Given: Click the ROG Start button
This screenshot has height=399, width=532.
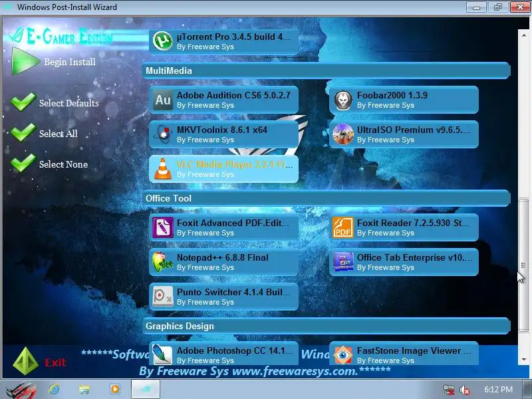Looking at the screenshot, I should point(21,390).
